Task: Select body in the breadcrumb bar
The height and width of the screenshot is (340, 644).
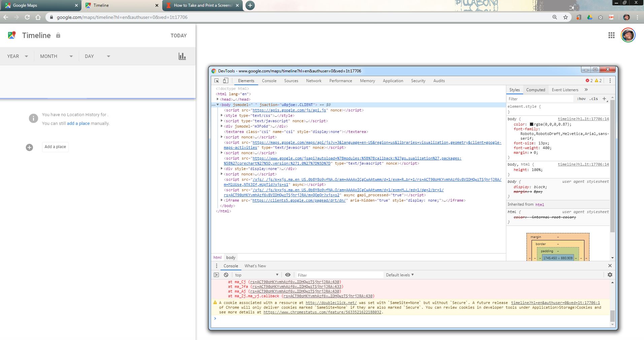Action: (x=231, y=258)
